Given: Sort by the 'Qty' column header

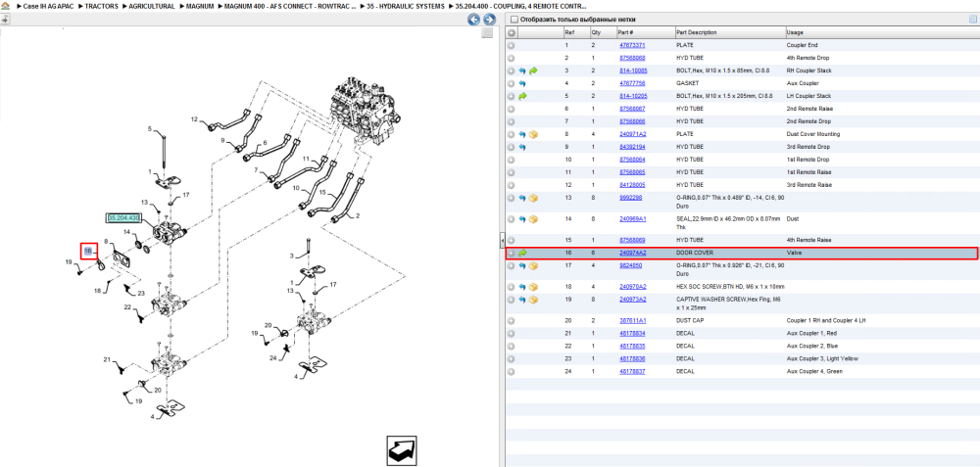Looking at the screenshot, I should (596, 32).
